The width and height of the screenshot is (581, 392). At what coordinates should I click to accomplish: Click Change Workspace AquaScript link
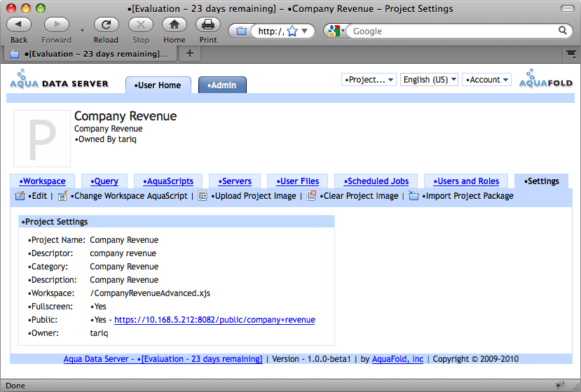(129, 196)
